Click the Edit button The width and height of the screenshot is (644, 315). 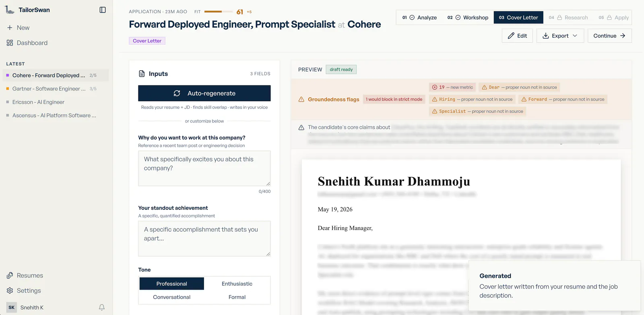517,36
